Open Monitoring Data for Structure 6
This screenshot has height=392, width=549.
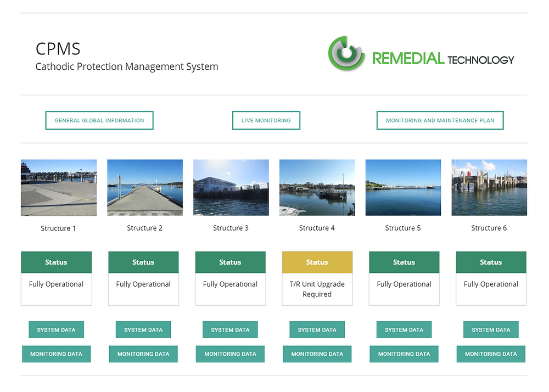pos(490,354)
